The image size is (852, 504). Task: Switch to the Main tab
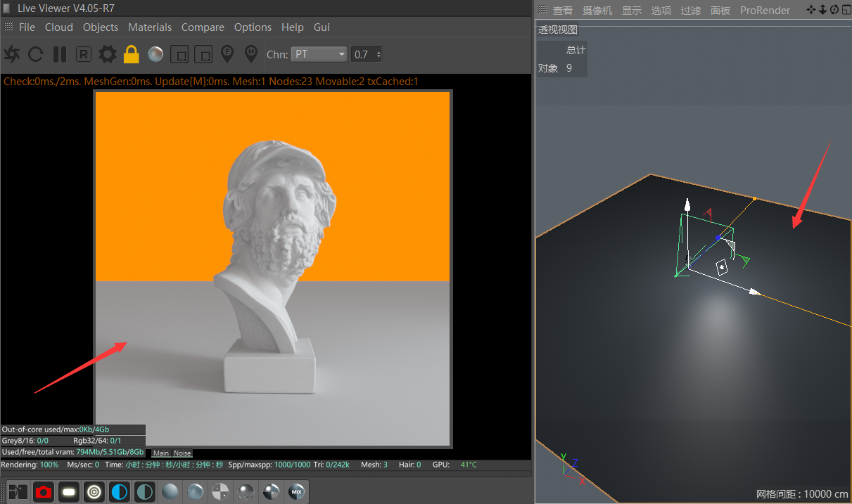pos(161,453)
